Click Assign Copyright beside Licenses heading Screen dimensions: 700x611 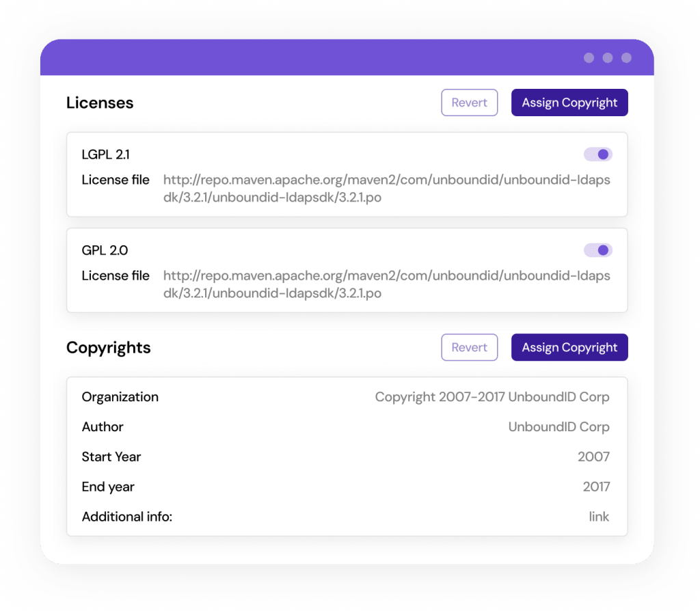tap(569, 103)
